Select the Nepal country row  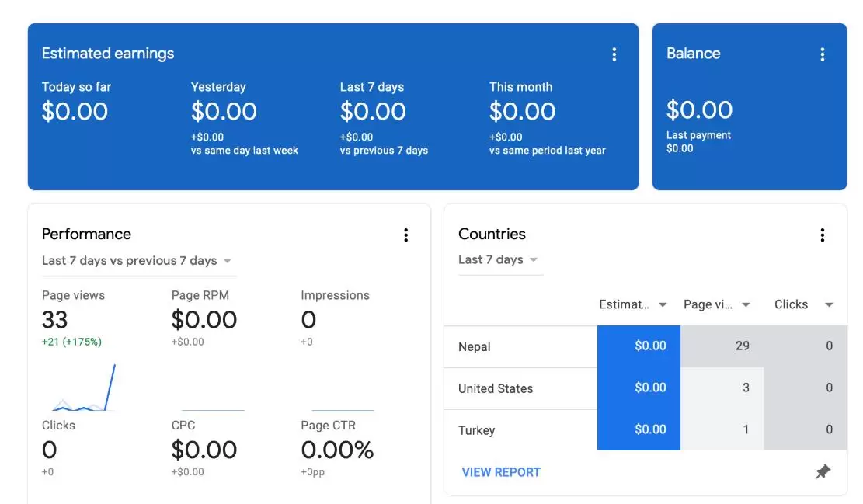click(x=646, y=346)
